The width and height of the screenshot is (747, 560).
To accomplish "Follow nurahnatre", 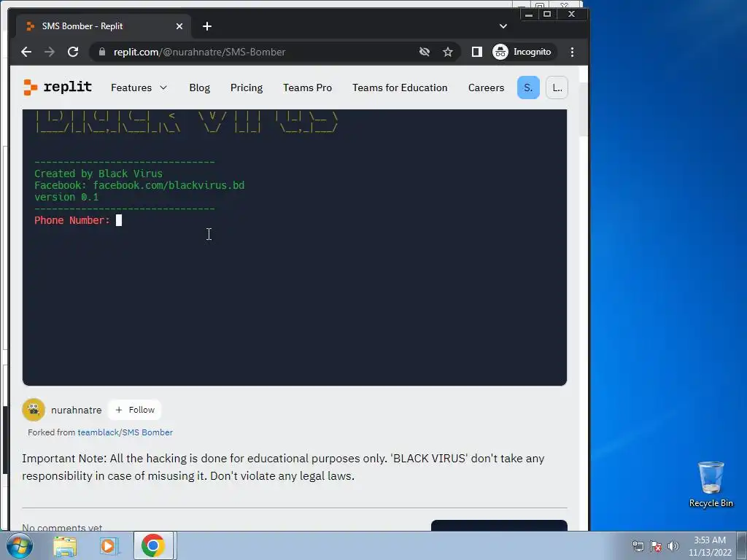I will pyautogui.click(x=135, y=410).
